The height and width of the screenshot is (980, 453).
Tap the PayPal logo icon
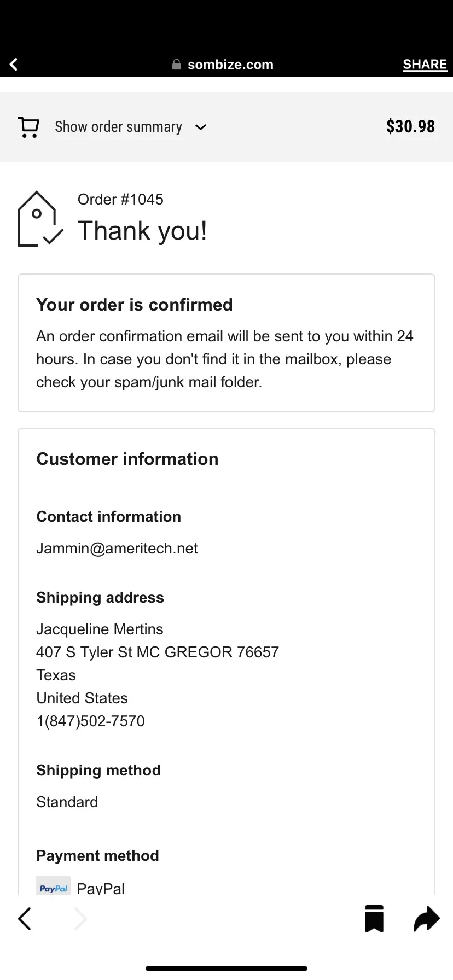tap(54, 886)
